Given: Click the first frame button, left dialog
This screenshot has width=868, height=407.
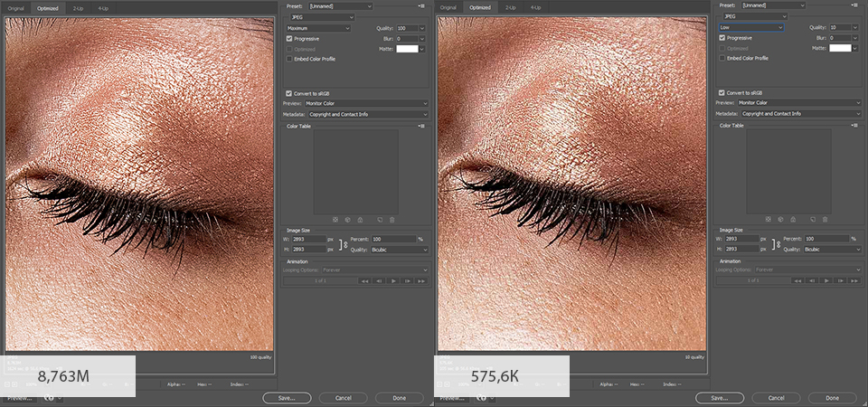Looking at the screenshot, I should pos(364,281).
